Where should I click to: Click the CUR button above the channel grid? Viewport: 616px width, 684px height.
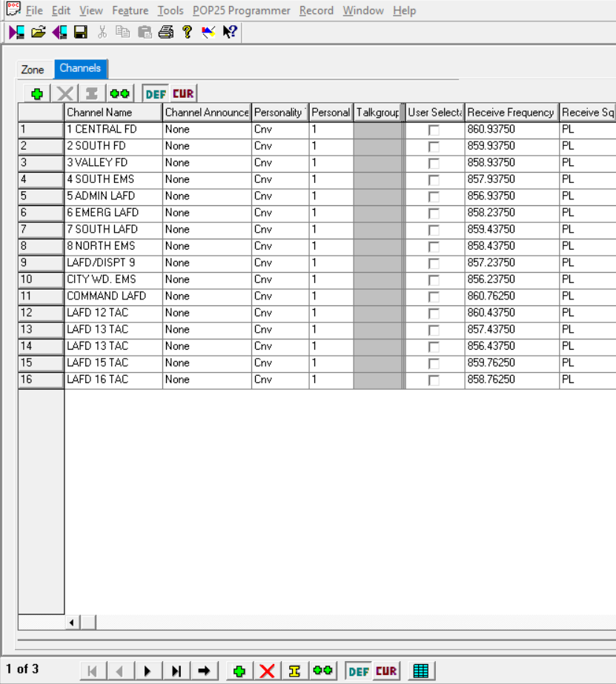tap(183, 94)
